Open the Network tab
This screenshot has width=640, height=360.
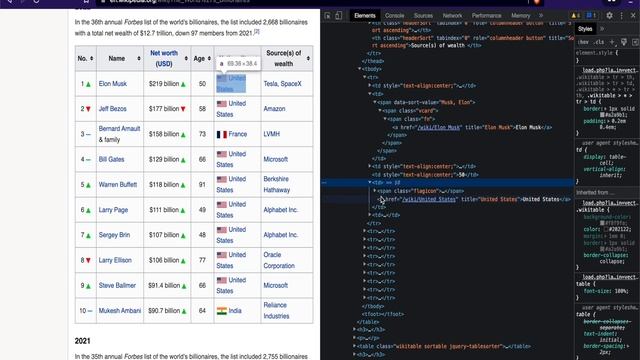(x=452, y=16)
